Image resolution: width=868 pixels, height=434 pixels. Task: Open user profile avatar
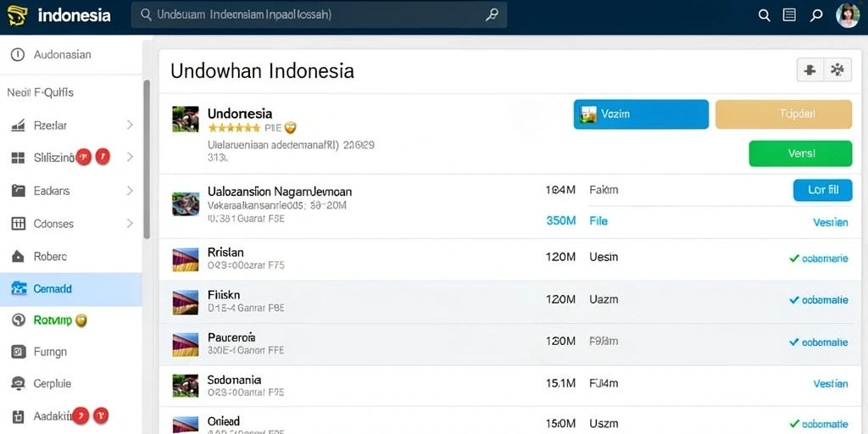pyautogui.click(x=847, y=15)
